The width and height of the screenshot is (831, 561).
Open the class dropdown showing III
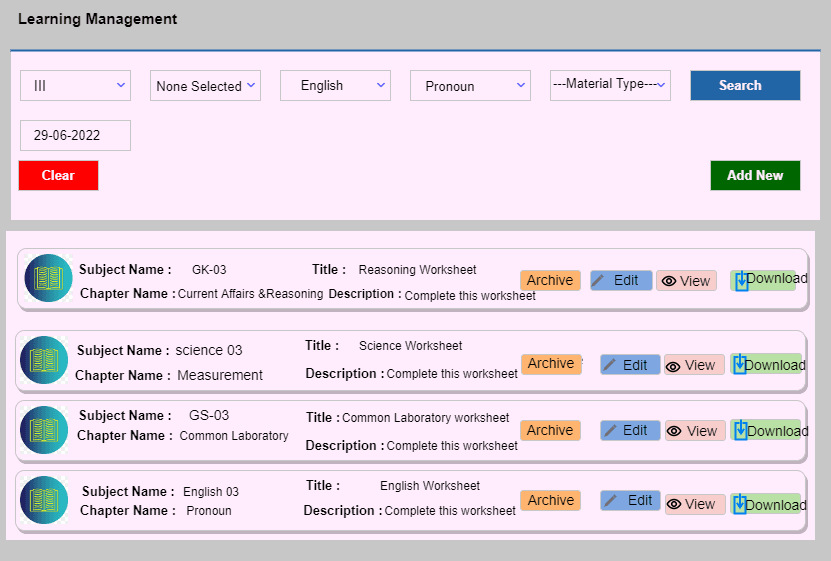75,85
